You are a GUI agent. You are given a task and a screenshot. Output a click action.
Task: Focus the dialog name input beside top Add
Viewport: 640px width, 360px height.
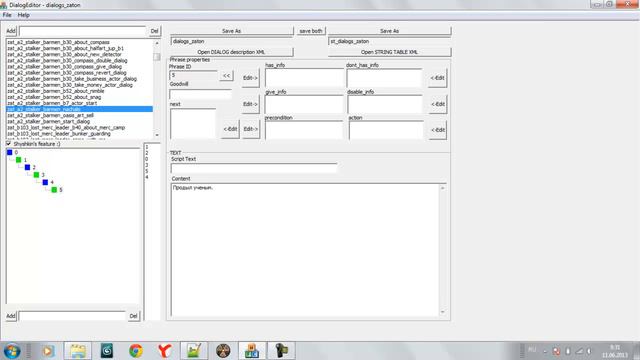[82, 31]
